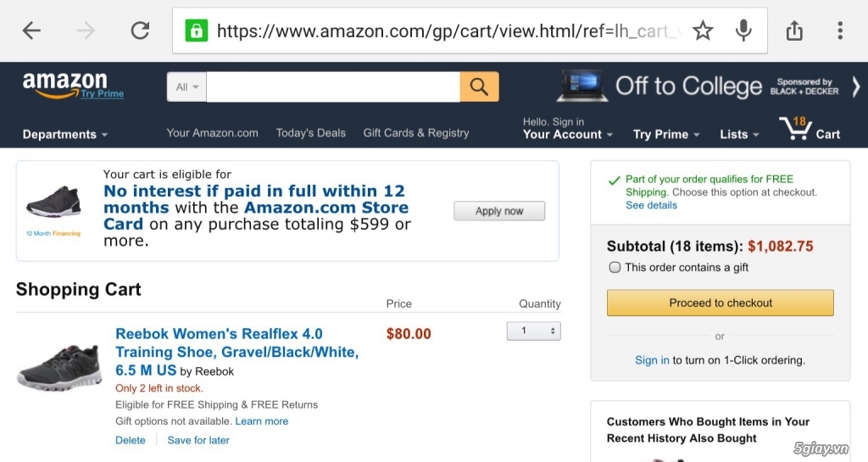
Task: Expand the Departments menu
Action: pos(64,135)
